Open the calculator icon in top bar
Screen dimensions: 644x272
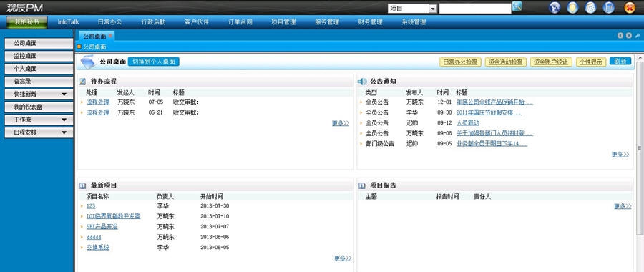pyautogui.click(x=609, y=7)
